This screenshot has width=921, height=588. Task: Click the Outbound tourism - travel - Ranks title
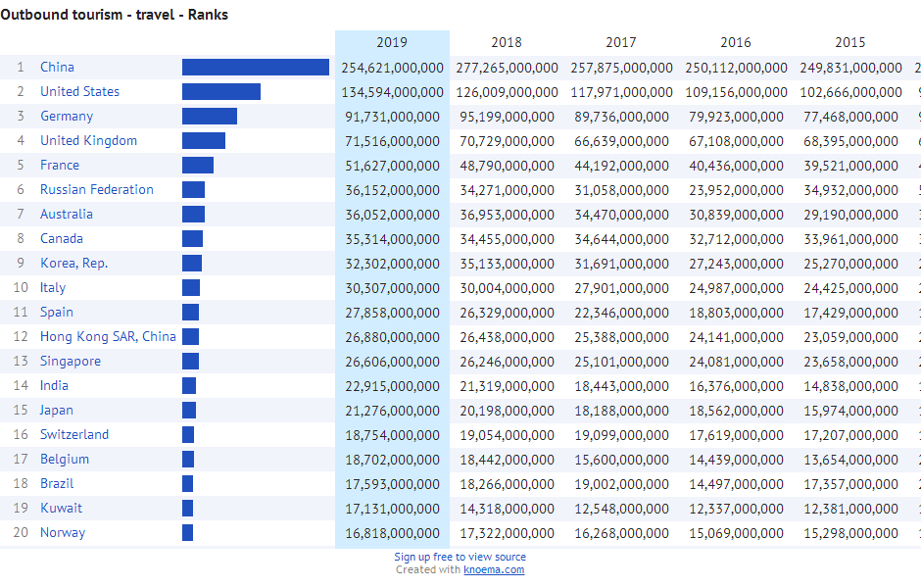pyautogui.click(x=114, y=15)
